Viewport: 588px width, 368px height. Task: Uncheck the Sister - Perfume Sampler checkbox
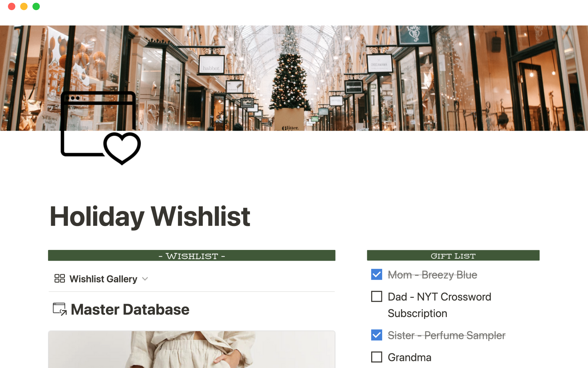(376, 335)
